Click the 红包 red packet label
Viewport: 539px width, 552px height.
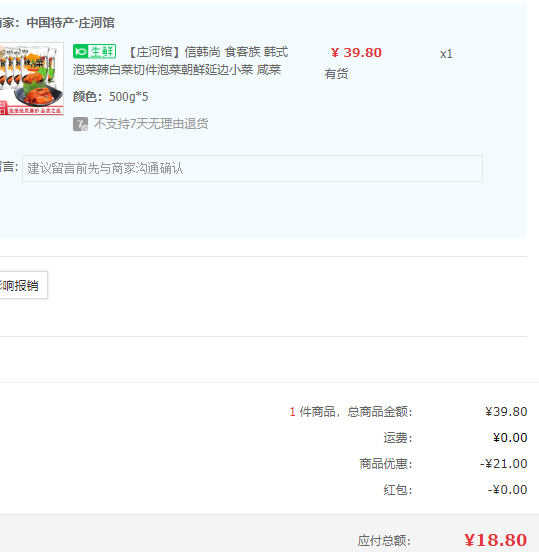(397, 490)
